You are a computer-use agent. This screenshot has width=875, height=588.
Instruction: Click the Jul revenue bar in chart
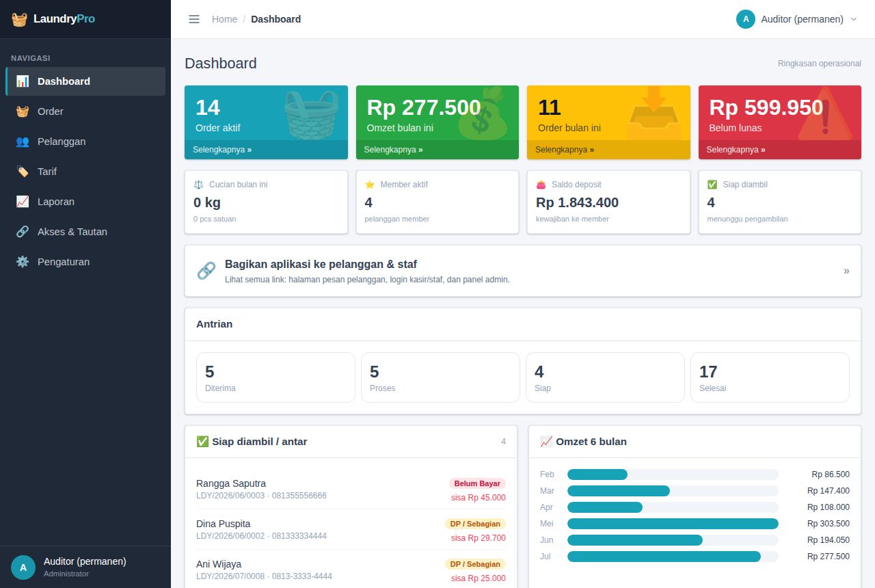pos(664,557)
